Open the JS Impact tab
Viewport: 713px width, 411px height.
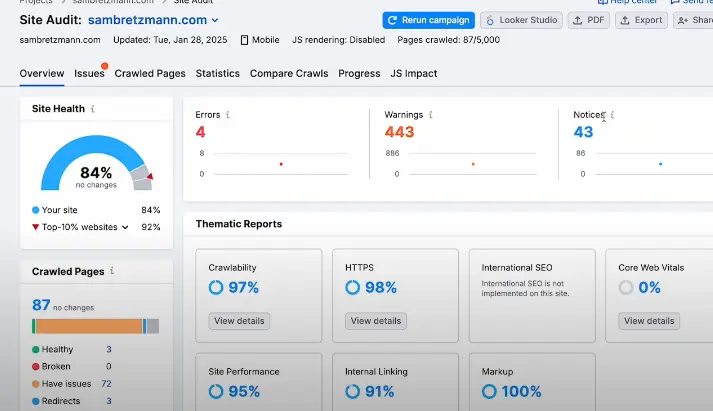point(414,73)
